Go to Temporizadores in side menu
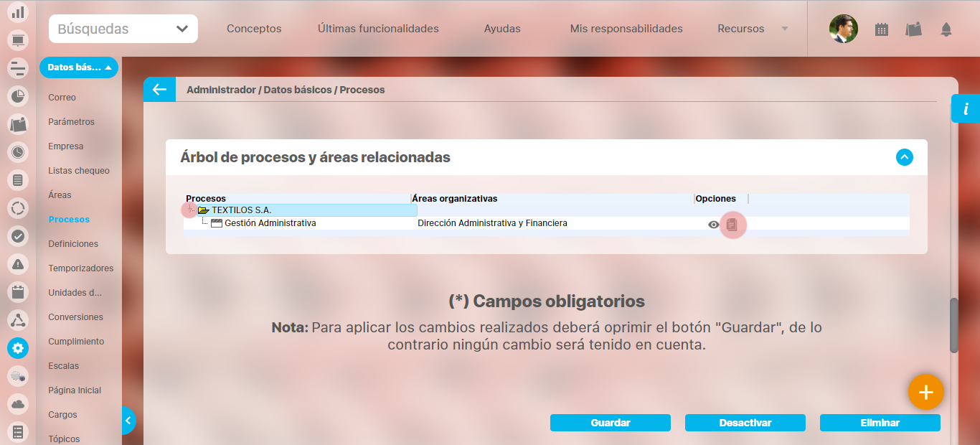The height and width of the screenshot is (445, 980). (81, 268)
